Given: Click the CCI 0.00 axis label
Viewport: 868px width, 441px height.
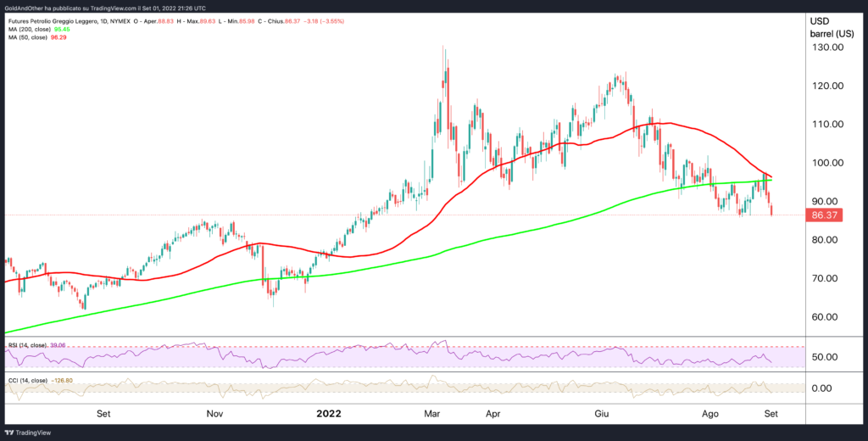Looking at the screenshot, I should click(x=821, y=388).
